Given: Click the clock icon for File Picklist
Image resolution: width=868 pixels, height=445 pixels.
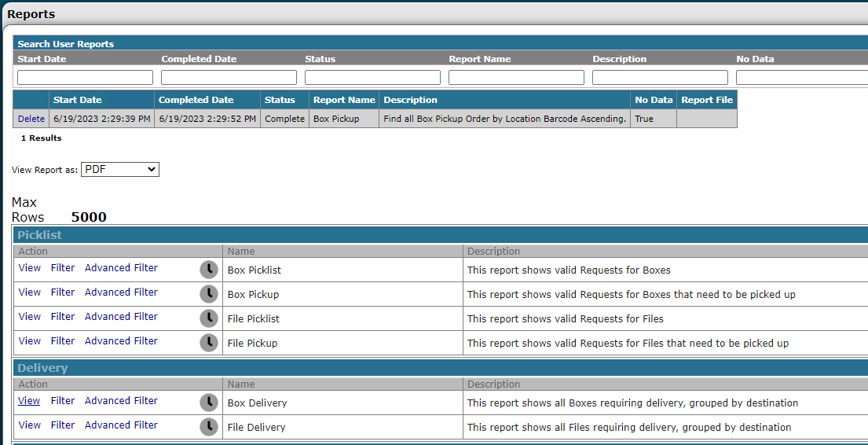Looking at the screenshot, I should pyautogui.click(x=208, y=318).
